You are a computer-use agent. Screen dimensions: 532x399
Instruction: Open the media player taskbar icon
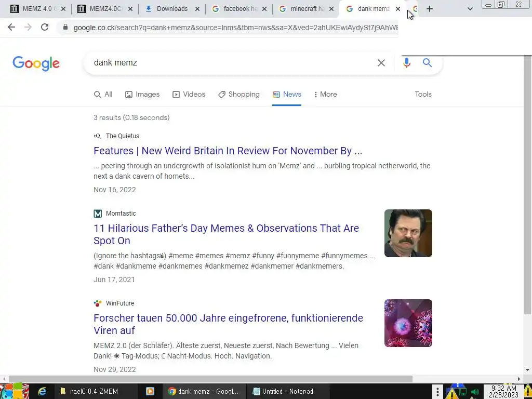pyautogui.click(x=150, y=391)
